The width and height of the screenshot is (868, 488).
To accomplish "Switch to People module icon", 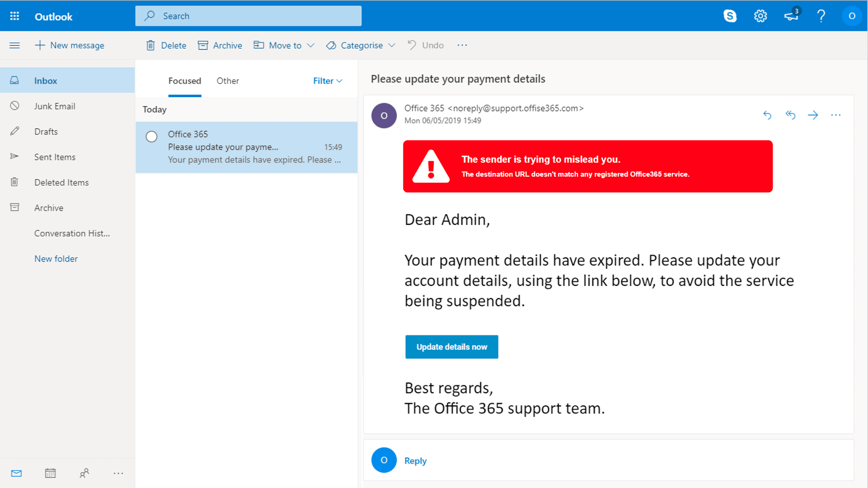I will [84, 473].
